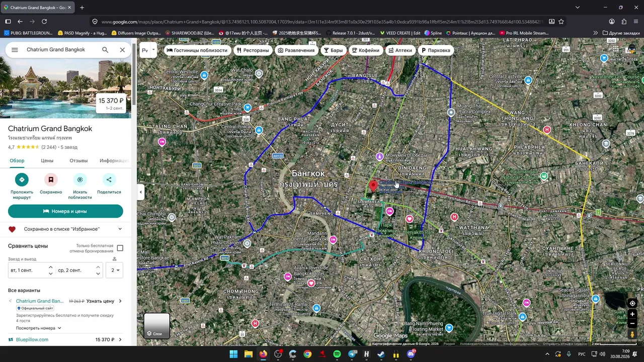Click the Central Westville shopping marker
The image size is (644, 362).
(204, 75)
